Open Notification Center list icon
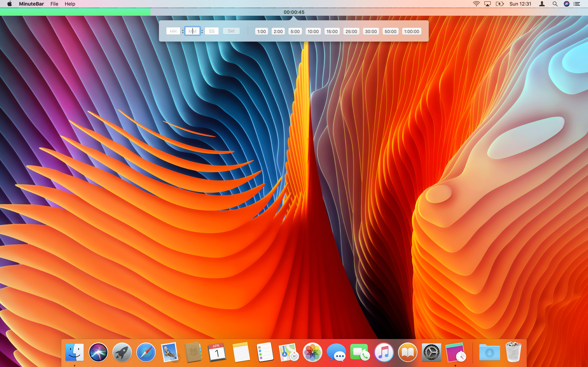The height and width of the screenshot is (367, 588). click(577, 4)
